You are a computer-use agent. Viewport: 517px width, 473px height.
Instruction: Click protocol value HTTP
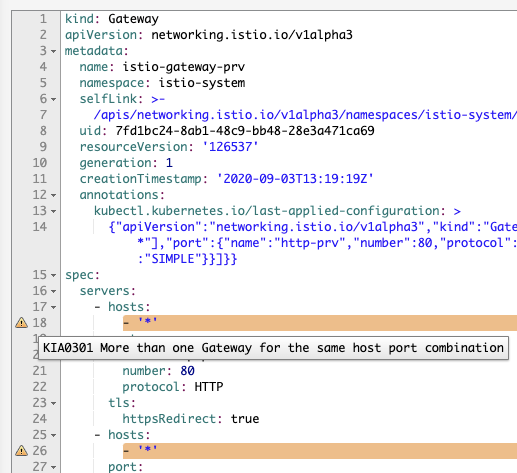click(x=209, y=387)
